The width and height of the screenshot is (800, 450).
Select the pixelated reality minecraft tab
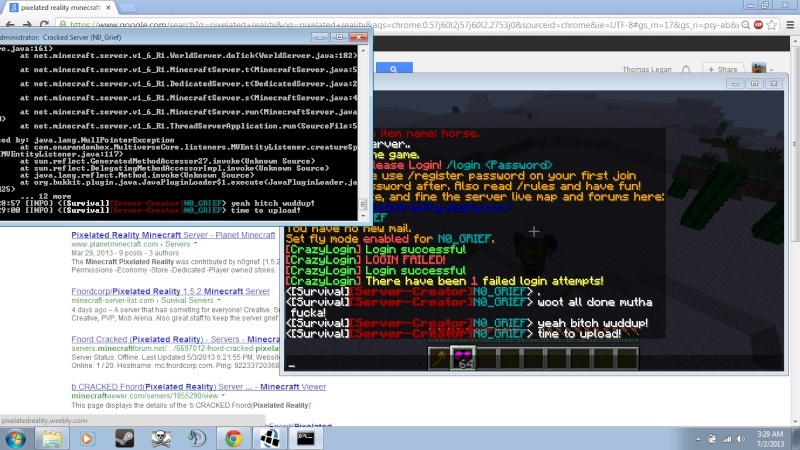point(60,8)
